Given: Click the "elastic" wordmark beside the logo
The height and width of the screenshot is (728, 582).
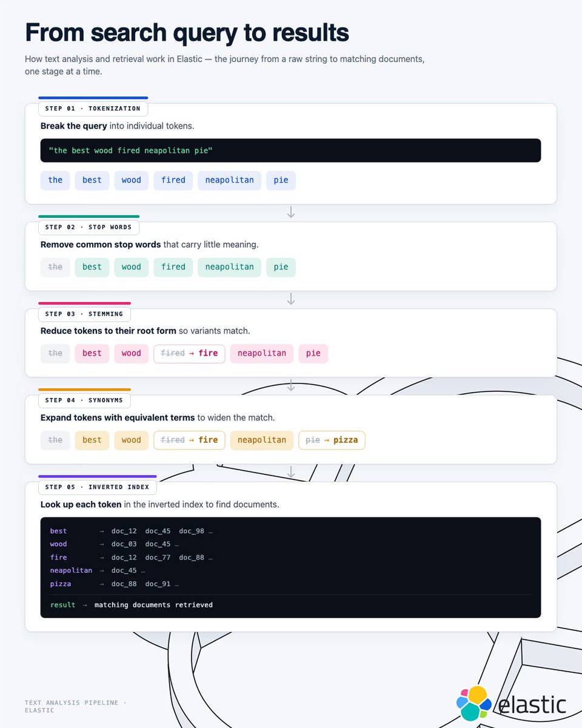Looking at the screenshot, I should (x=531, y=704).
